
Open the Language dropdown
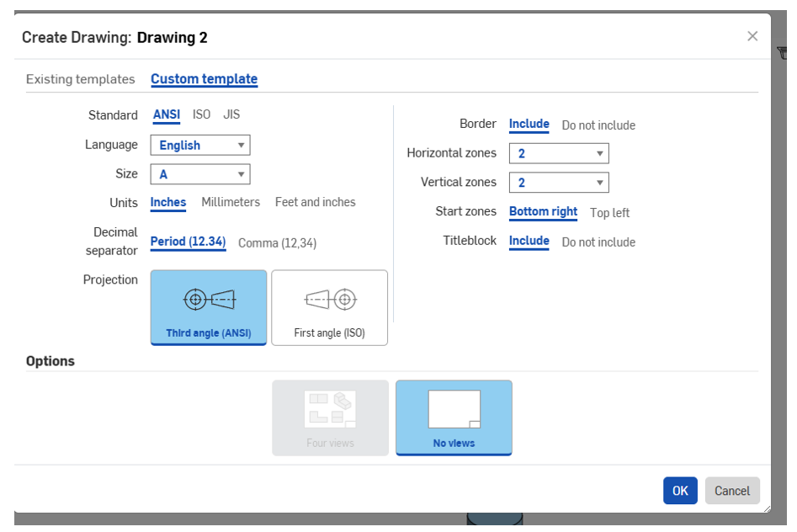tap(200, 145)
